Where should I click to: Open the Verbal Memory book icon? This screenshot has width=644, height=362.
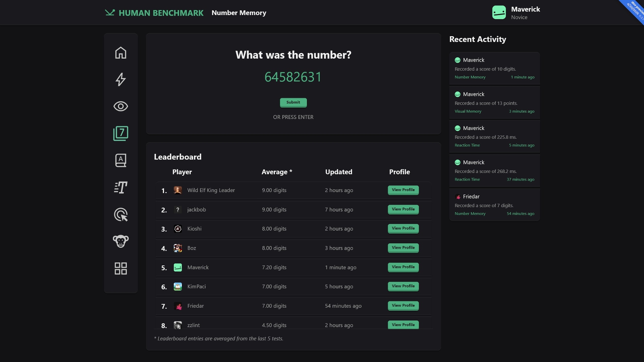point(121,160)
